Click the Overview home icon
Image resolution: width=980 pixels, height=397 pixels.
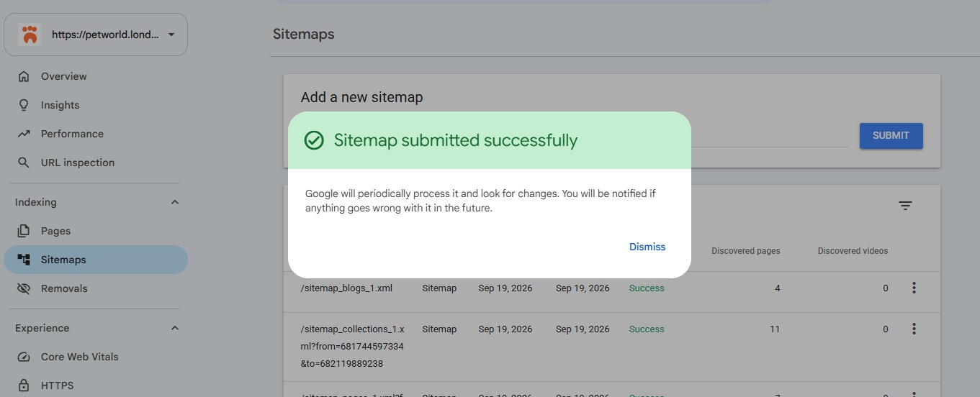coord(24,76)
